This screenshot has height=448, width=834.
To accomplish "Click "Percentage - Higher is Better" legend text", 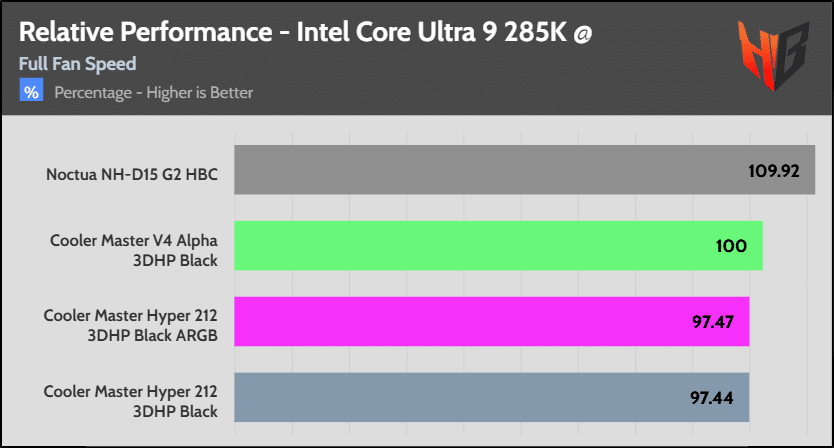I will [x=153, y=92].
